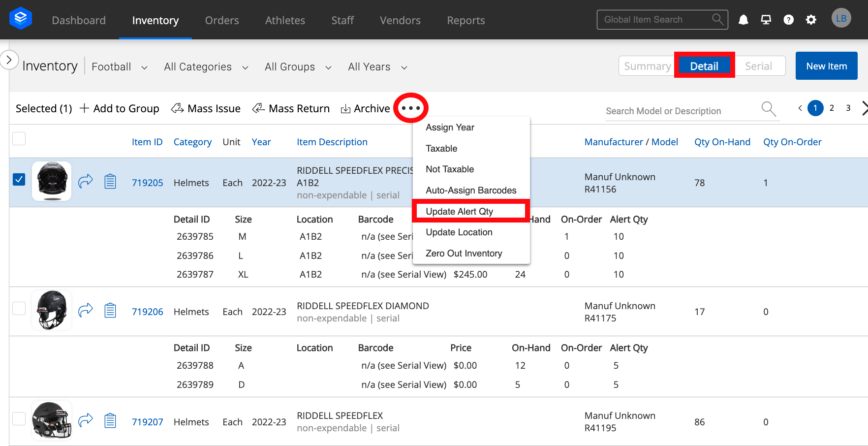Go to next page arrow

(x=865, y=108)
